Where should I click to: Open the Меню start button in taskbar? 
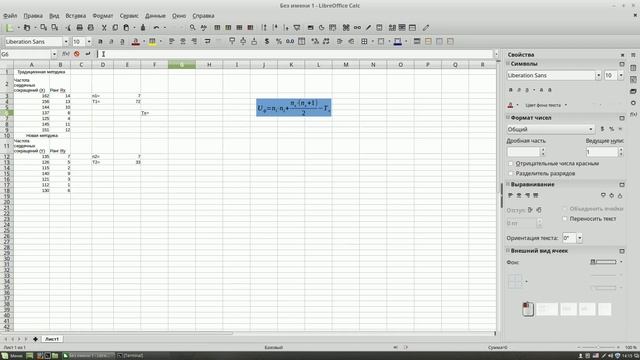click(12, 356)
